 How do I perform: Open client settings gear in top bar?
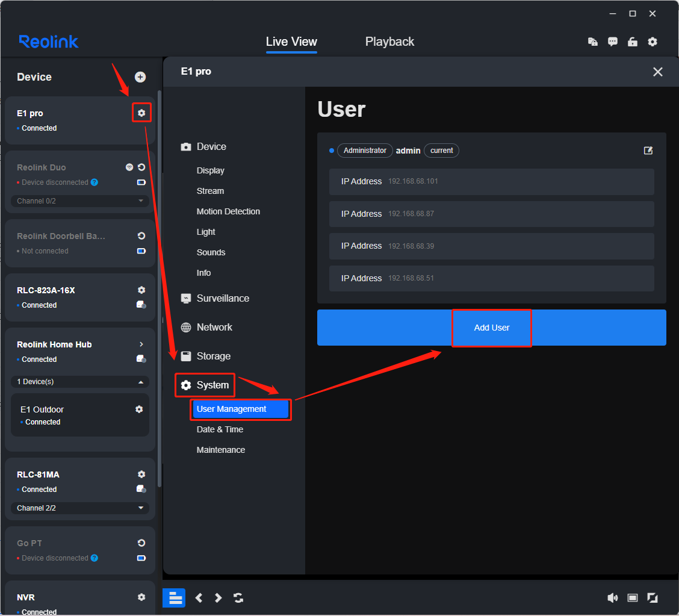(x=653, y=42)
